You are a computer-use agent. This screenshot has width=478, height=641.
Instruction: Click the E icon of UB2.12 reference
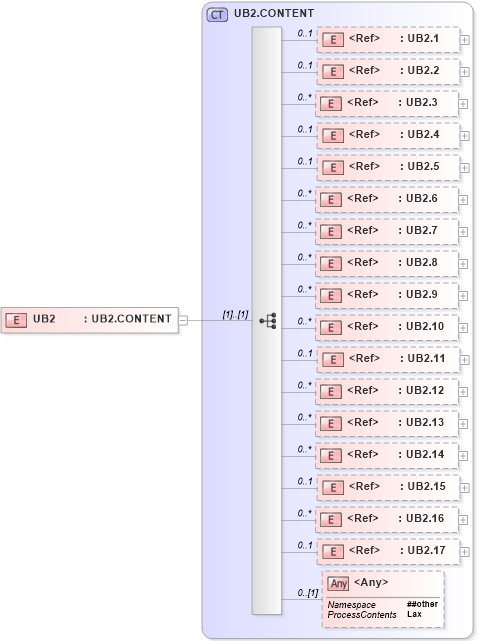tap(331, 392)
